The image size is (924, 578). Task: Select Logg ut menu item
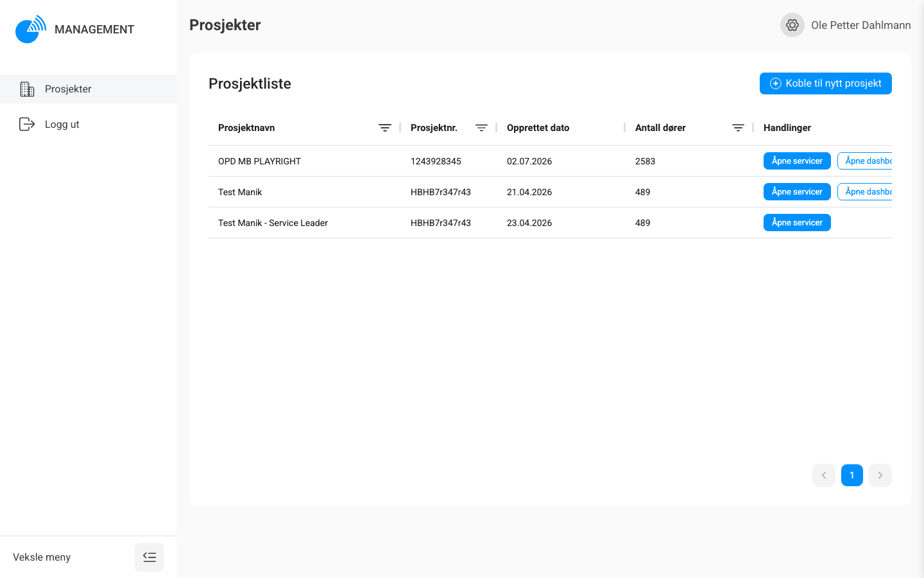coord(88,124)
